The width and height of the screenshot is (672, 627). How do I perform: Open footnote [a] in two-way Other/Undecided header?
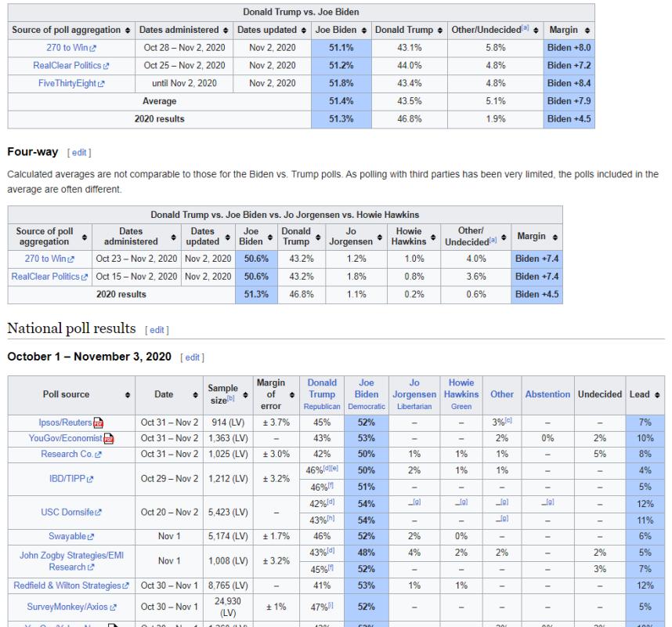tap(525, 28)
